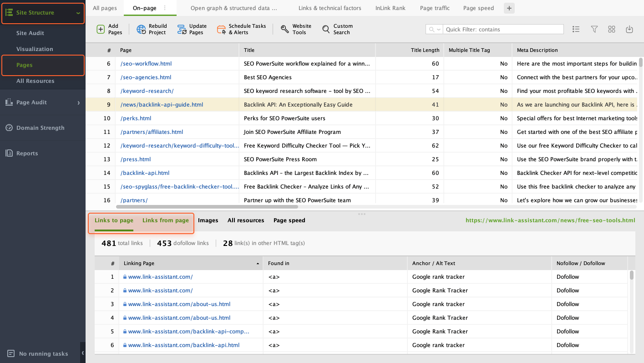Open the quick filter search dropdown
The height and width of the screenshot is (363, 644).
click(x=434, y=29)
